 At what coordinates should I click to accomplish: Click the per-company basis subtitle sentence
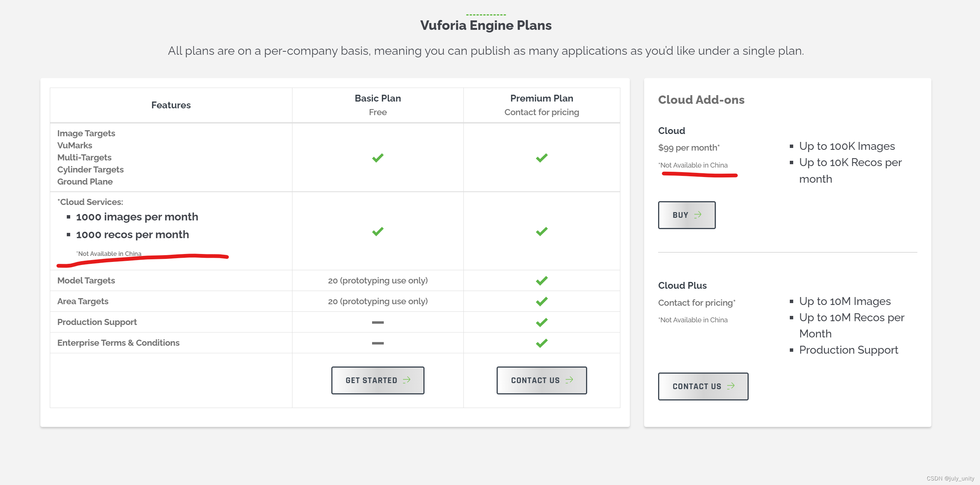pyautogui.click(x=486, y=51)
